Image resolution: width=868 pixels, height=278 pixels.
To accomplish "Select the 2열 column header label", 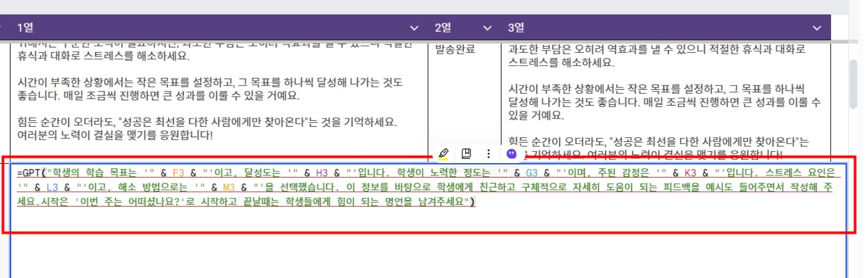I will pyautogui.click(x=443, y=28).
